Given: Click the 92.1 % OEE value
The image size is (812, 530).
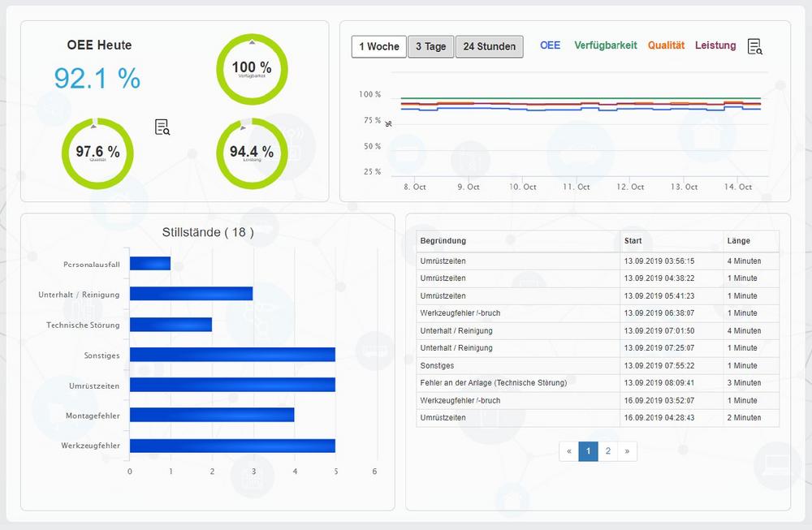Looking at the screenshot, I should [97, 78].
